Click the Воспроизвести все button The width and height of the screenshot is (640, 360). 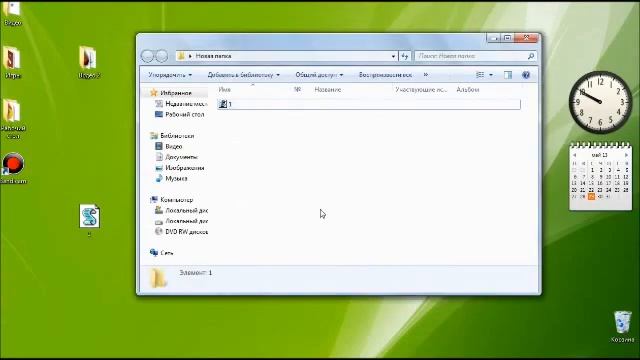385,75
